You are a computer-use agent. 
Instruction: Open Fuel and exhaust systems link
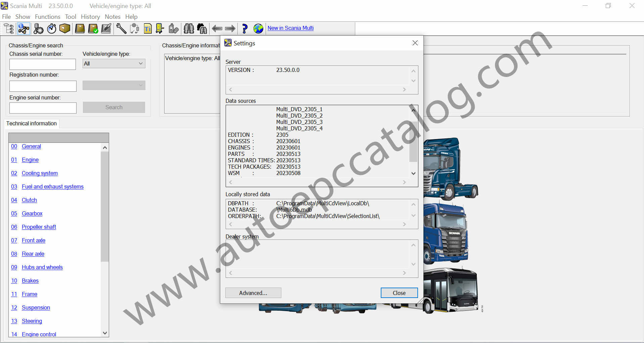coord(53,186)
